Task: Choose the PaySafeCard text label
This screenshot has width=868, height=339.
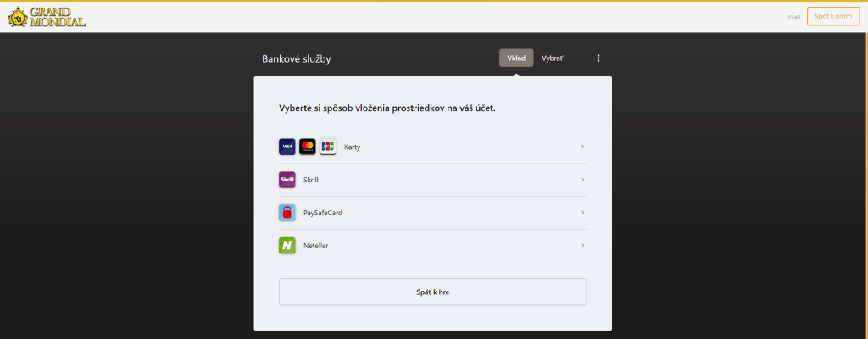Action: click(323, 213)
